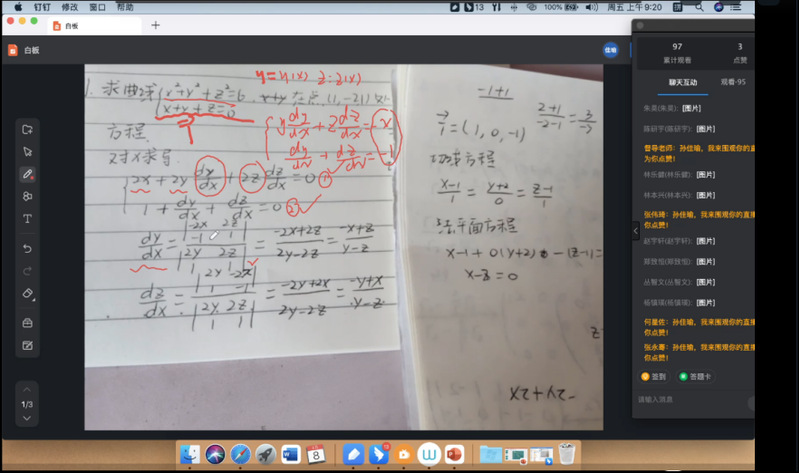The image size is (799, 473).
Task: Open a new tab with plus button
Action: click(x=155, y=25)
